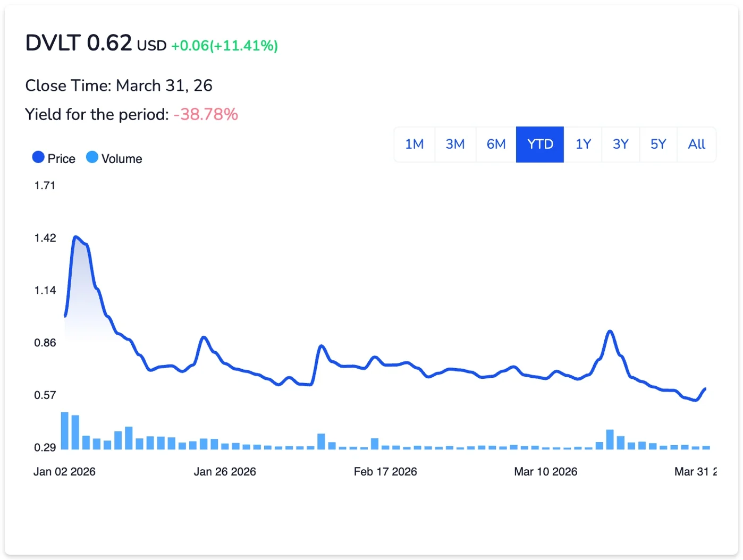Image resolution: width=743 pixels, height=560 pixels.
Task: Switch chart to 3M range
Action: point(455,145)
